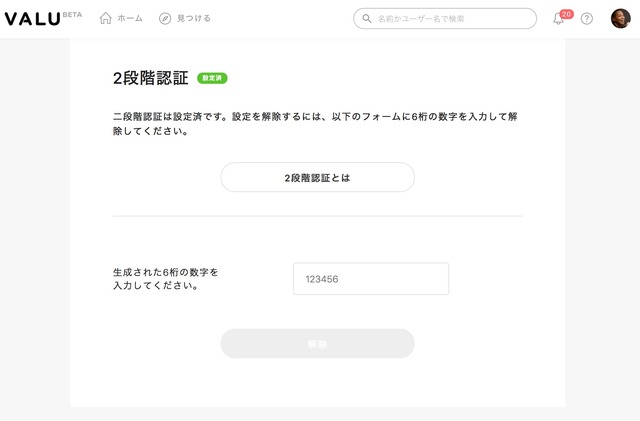640x421 pixels.
Task: Click the 2段階認証 page heading
Action: click(x=151, y=78)
